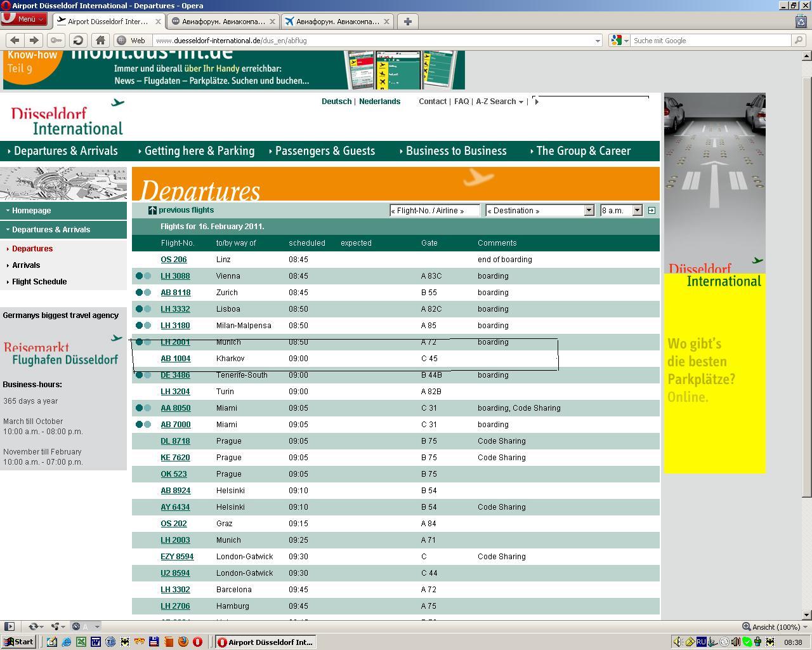Launch Firefox from the quick launch bar
Screen dimensions: 812x650
tap(183, 642)
